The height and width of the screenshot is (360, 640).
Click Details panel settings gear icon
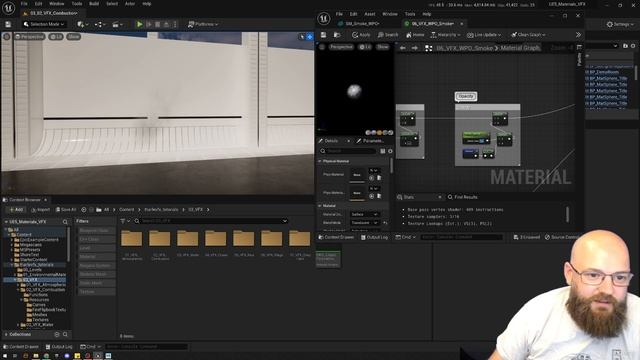click(x=390, y=151)
